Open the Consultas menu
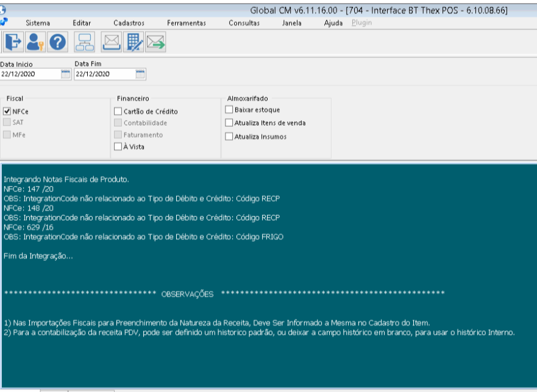This screenshot has height=392, width=537. [x=244, y=23]
